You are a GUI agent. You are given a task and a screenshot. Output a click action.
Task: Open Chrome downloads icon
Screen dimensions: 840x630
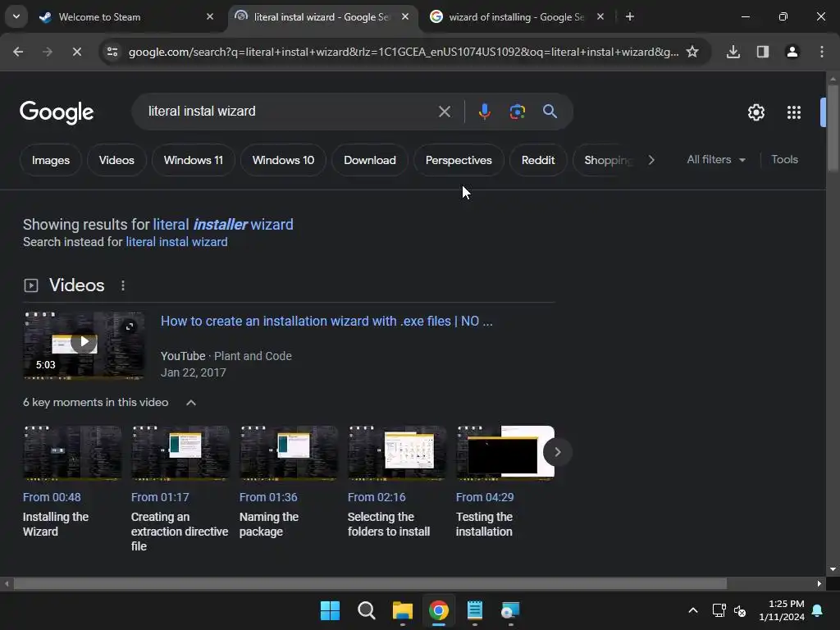tap(733, 52)
